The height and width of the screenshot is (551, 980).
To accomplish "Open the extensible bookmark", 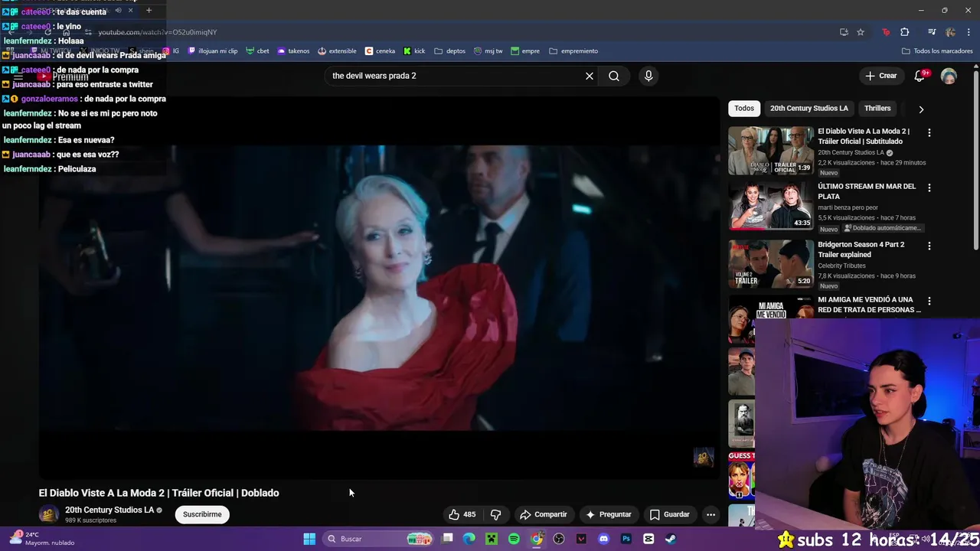I will tap(337, 51).
